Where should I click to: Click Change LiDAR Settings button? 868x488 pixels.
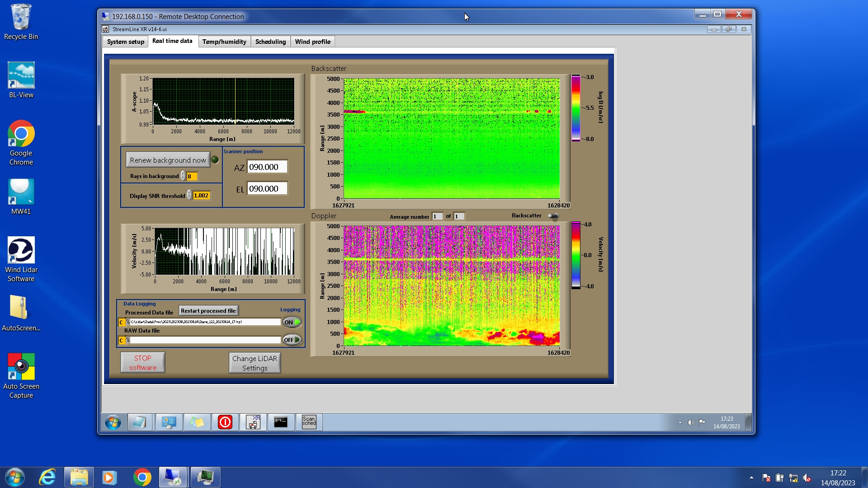click(255, 363)
